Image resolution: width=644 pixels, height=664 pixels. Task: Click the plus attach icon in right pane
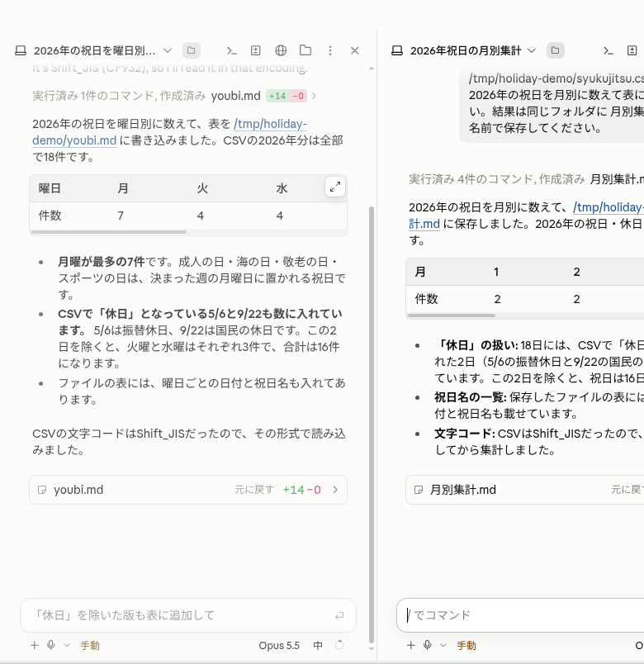410,645
